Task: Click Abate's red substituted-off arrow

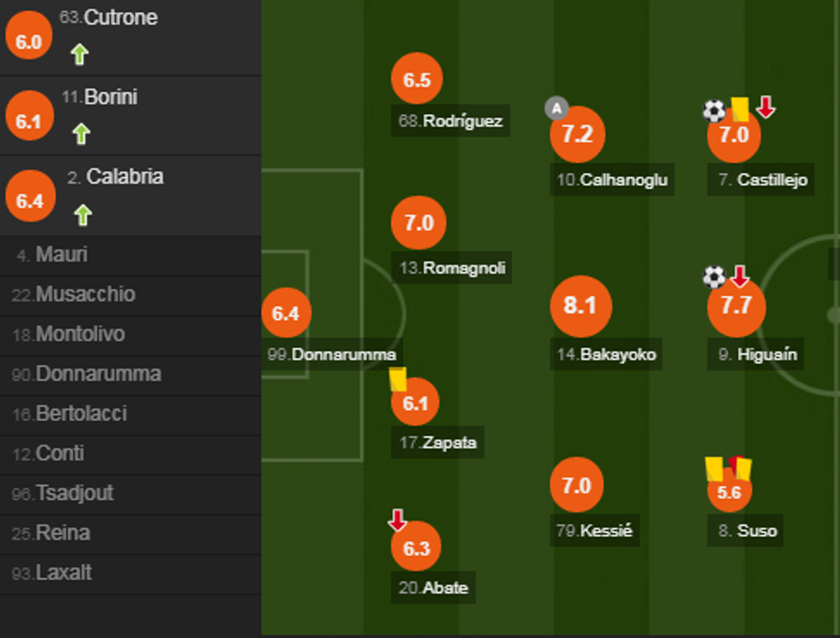Action: click(397, 520)
